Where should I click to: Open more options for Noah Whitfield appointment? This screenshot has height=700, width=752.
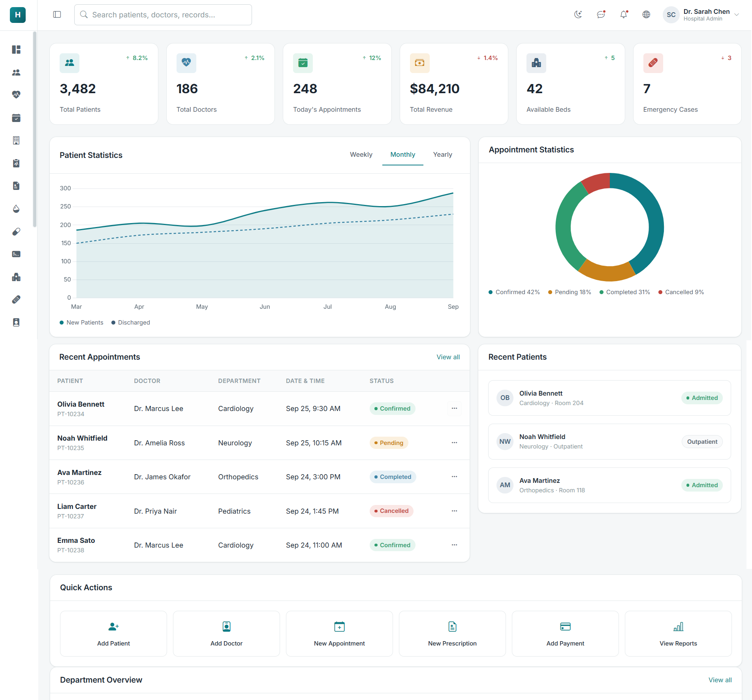pyautogui.click(x=454, y=443)
